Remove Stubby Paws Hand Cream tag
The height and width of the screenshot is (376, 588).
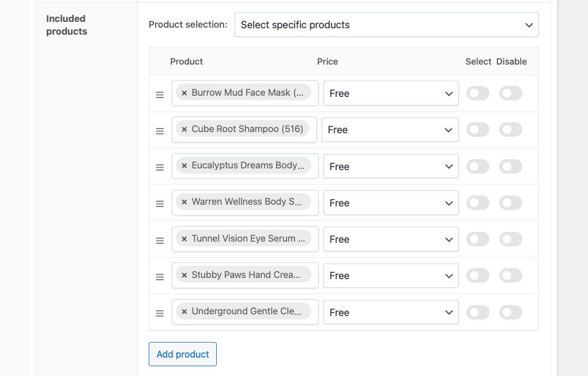coord(184,275)
